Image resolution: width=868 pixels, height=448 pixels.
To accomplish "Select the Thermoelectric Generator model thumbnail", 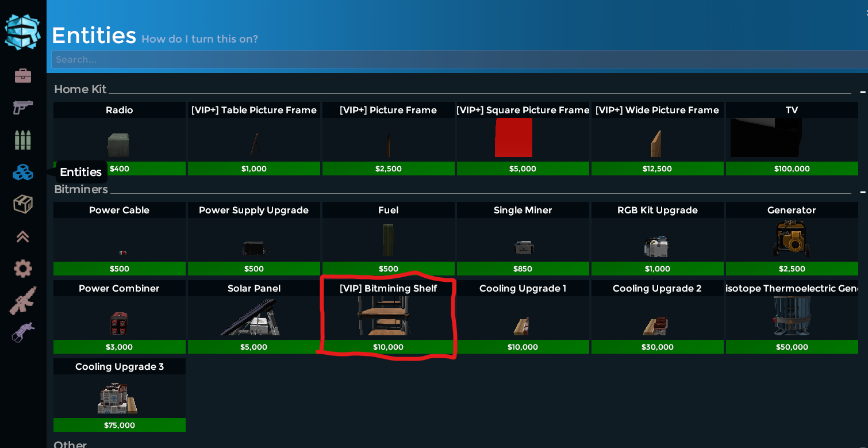I will point(792,316).
